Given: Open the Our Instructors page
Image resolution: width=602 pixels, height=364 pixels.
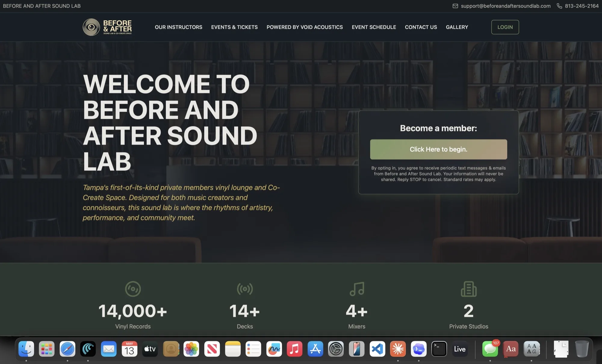Looking at the screenshot, I should click(178, 27).
